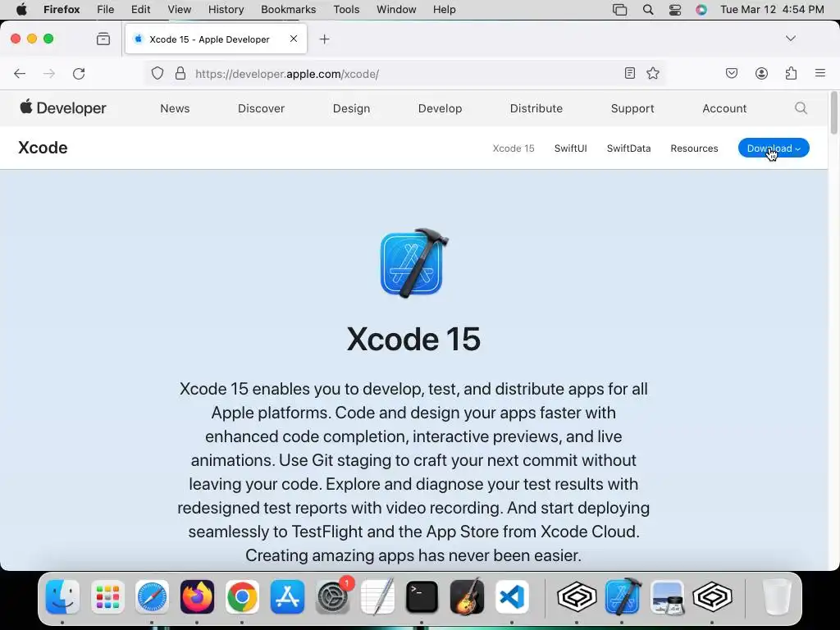The image size is (840, 630).
Task: Open Xcode from the Dock
Action: click(623, 596)
